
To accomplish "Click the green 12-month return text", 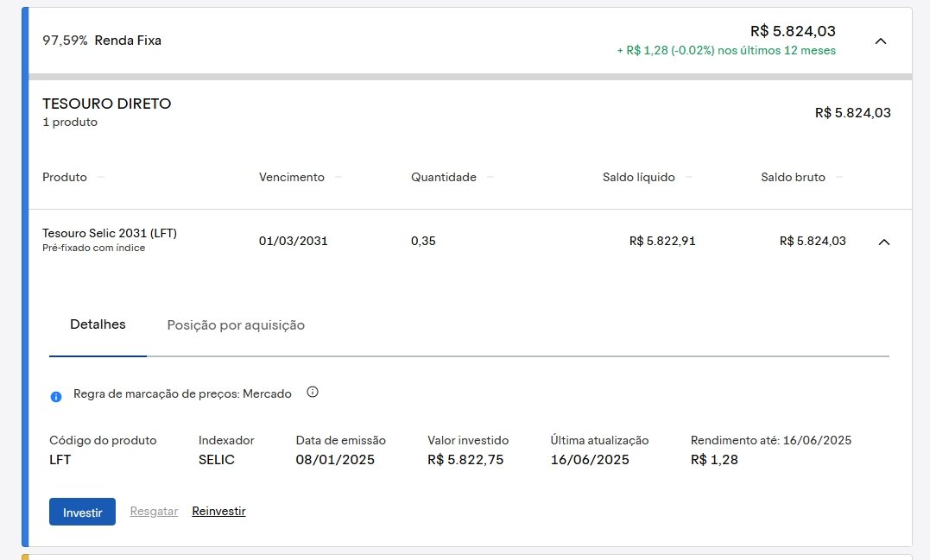I will click(726, 50).
